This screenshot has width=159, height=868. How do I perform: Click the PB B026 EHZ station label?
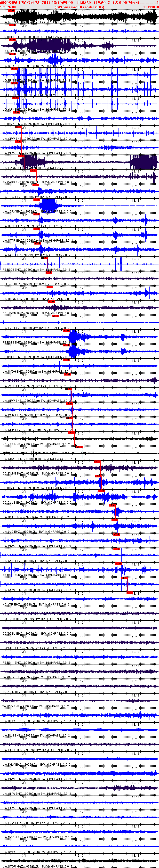(x=36, y=270)
